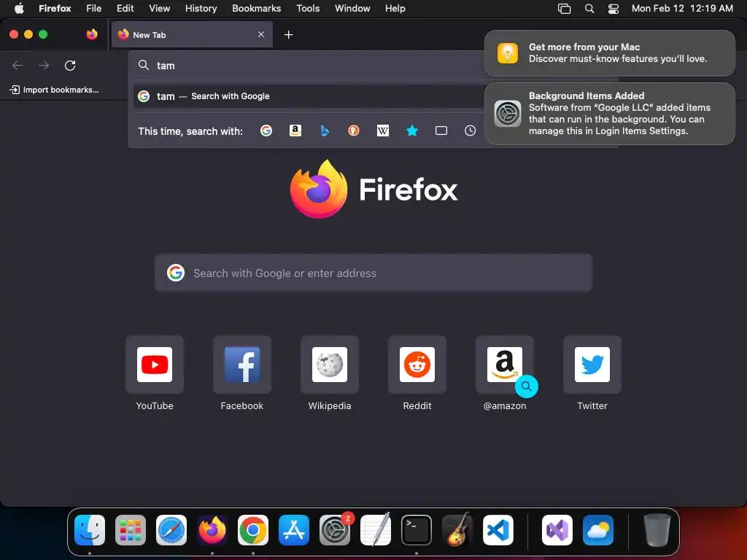747x560 pixels.
Task: Open 'Background Items Added' notification
Action: coord(610,113)
